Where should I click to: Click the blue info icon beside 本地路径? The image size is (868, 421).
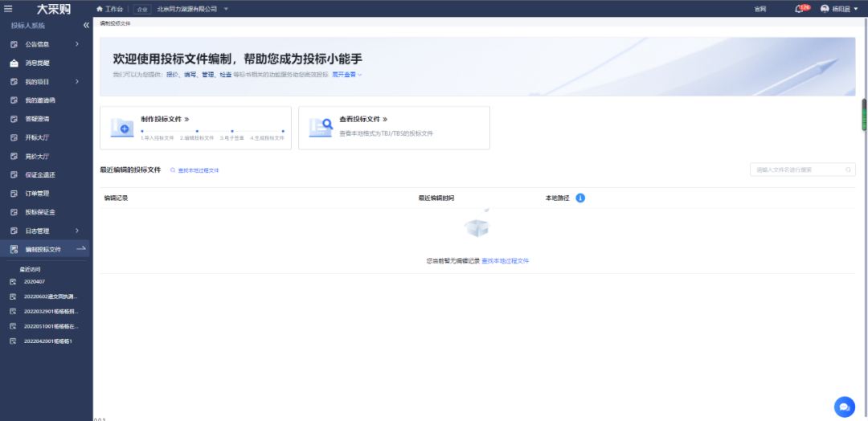[580, 198]
